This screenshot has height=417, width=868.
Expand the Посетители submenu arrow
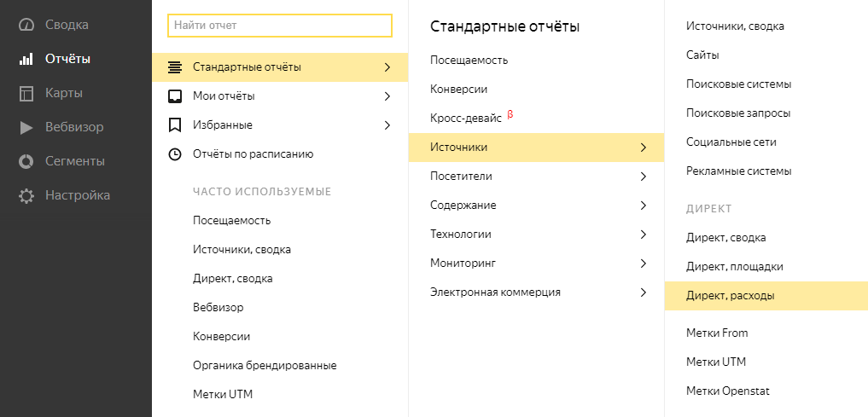[x=643, y=177]
